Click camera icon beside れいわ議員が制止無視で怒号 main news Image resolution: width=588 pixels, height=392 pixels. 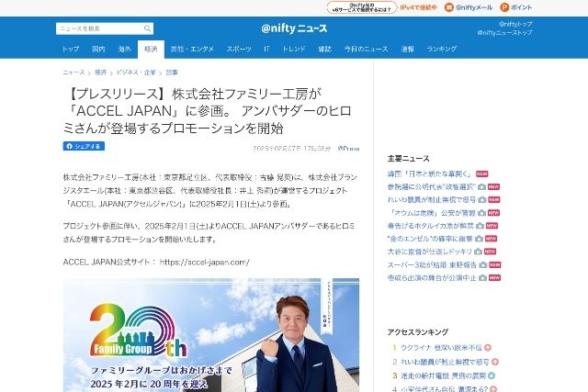pos(482,200)
